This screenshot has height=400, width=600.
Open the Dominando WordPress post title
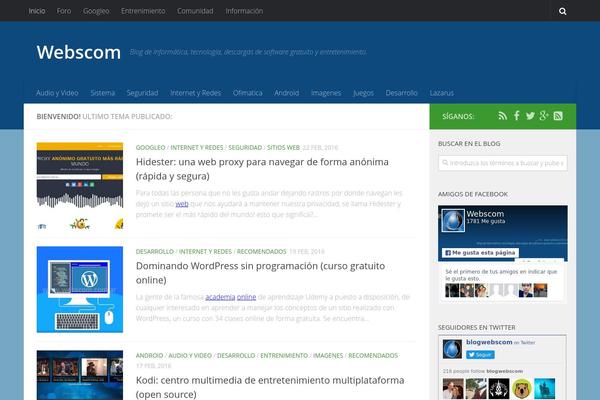[x=260, y=273]
